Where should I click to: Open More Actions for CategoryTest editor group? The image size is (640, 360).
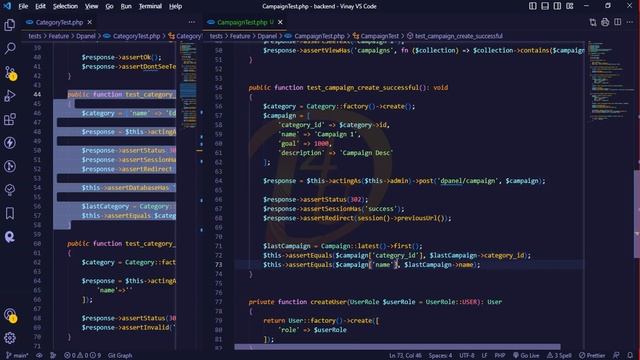[192, 22]
